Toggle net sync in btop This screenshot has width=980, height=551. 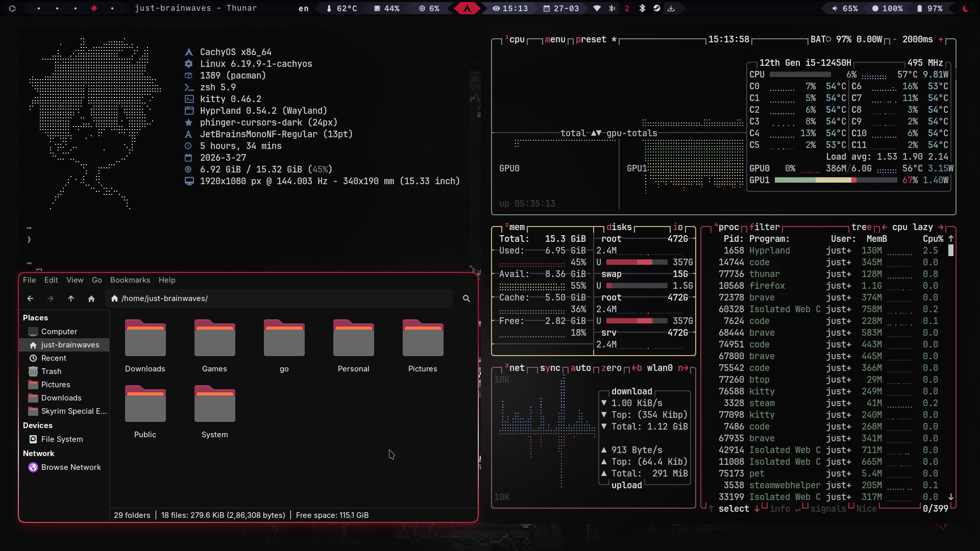point(550,368)
